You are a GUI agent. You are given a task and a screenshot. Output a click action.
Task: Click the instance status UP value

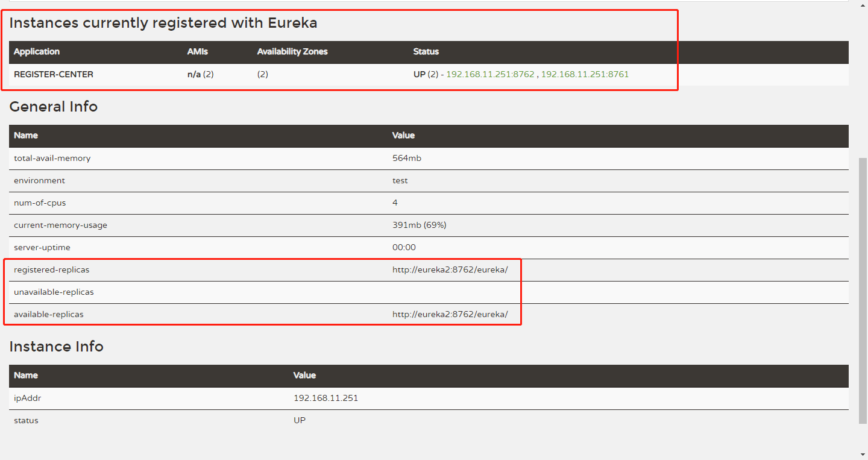300,421
